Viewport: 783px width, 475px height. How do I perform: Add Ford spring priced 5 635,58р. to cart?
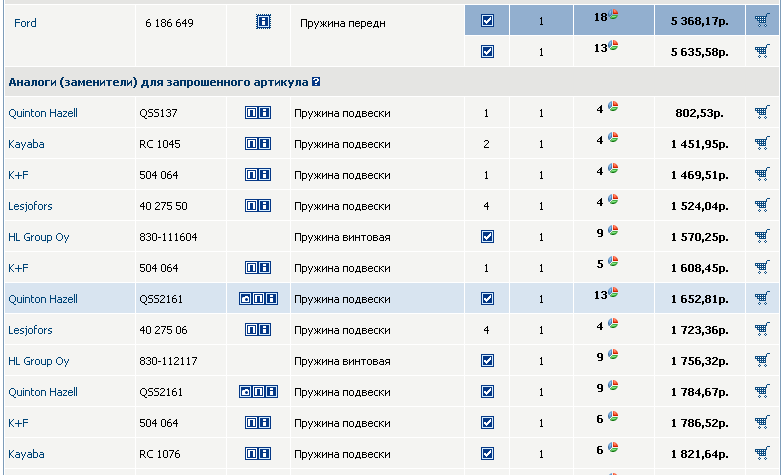pyautogui.click(x=762, y=51)
